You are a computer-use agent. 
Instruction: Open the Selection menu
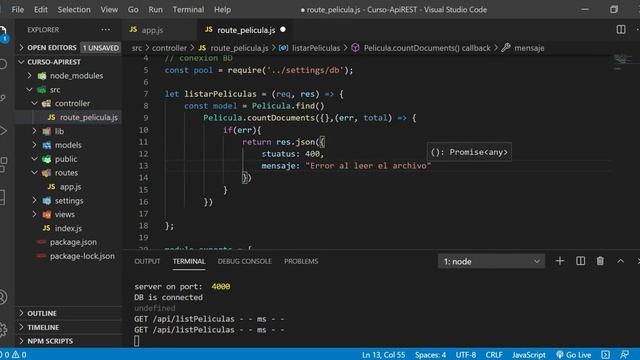(74, 9)
